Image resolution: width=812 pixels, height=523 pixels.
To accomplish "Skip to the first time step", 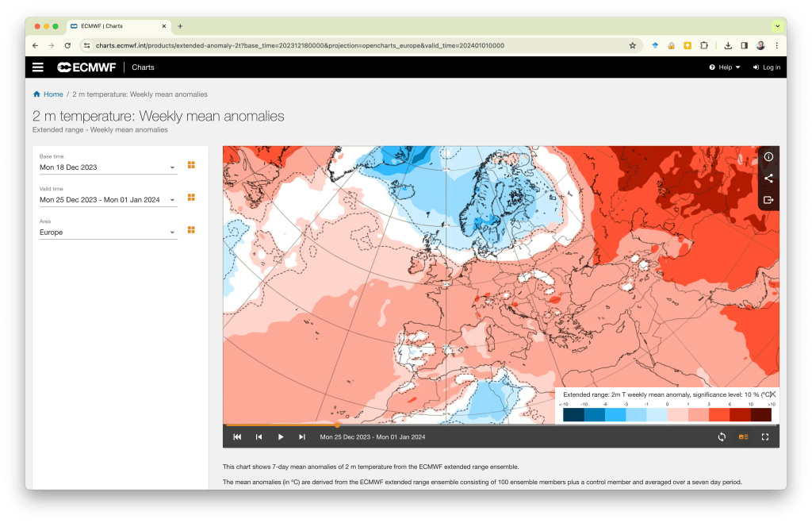I will [x=237, y=436].
